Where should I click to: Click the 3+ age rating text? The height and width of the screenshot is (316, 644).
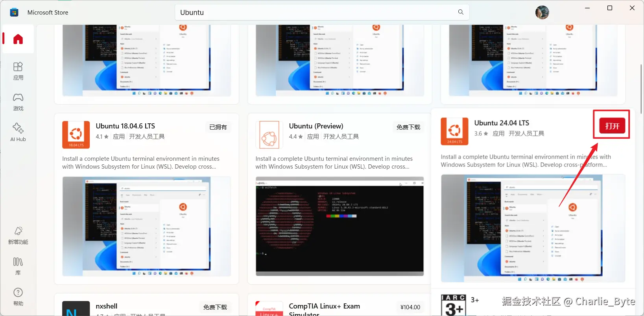(x=475, y=300)
